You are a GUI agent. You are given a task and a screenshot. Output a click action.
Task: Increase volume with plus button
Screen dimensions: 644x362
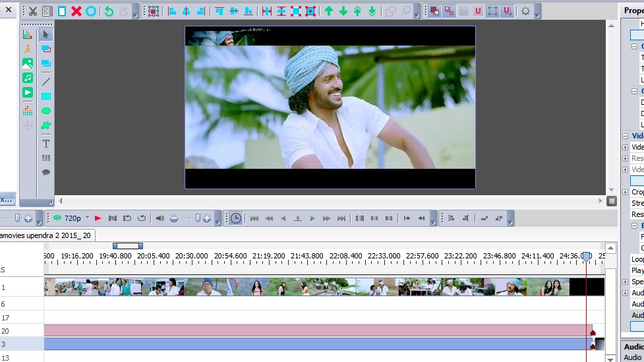[206, 218]
